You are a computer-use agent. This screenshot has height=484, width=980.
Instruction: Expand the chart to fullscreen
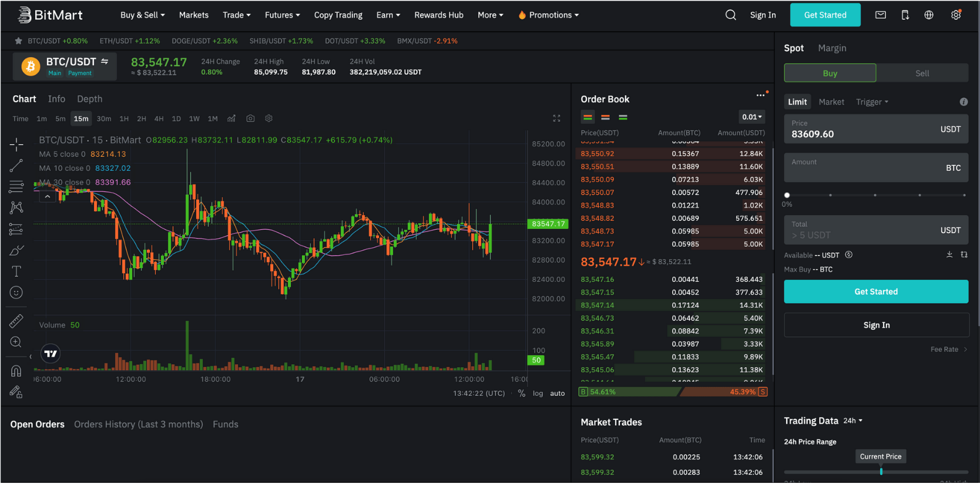click(556, 119)
